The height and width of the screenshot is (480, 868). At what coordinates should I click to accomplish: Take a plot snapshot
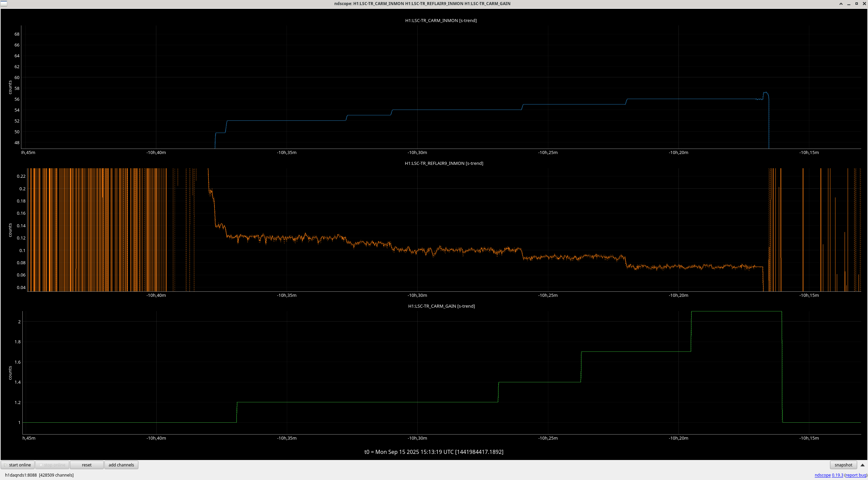coord(843,465)
